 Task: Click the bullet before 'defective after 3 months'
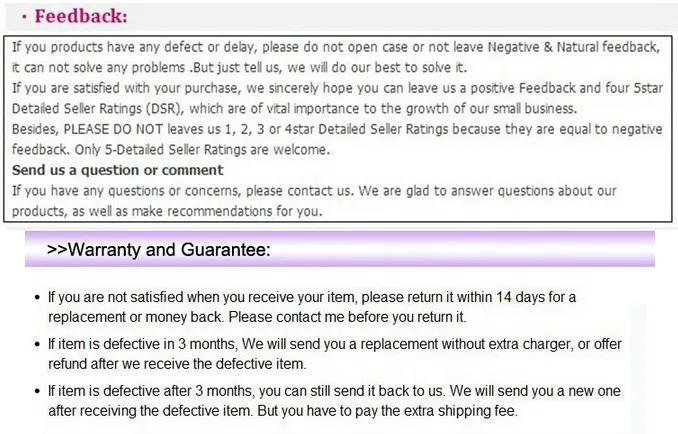[x=38, y=391]
